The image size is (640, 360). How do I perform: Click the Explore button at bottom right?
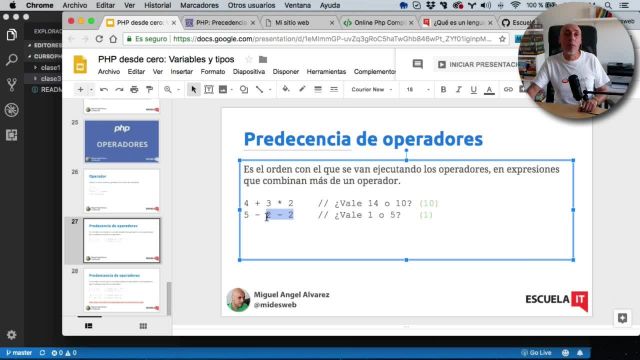(x=622, y=318)
